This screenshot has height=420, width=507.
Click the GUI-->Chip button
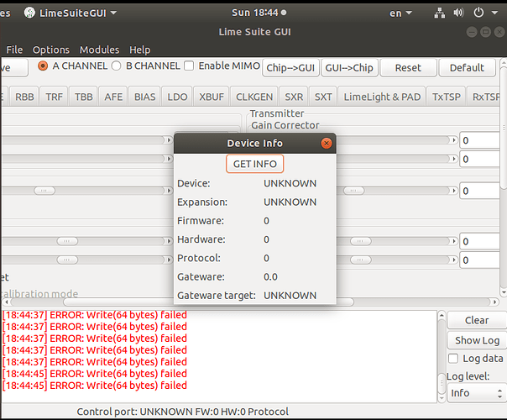(349, 68)
